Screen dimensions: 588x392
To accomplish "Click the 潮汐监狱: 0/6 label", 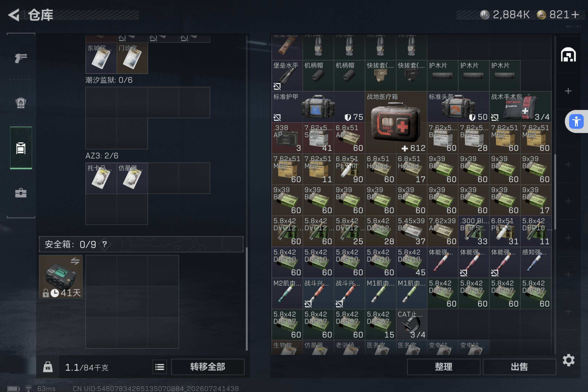I will pyautogui.click(x=109, y=80).
